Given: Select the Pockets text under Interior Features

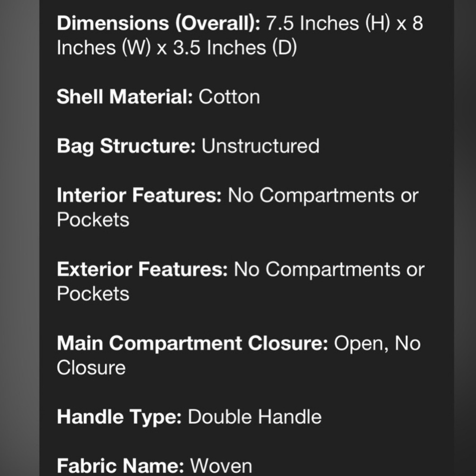Looking at the screenshot, I should point(93,220).
